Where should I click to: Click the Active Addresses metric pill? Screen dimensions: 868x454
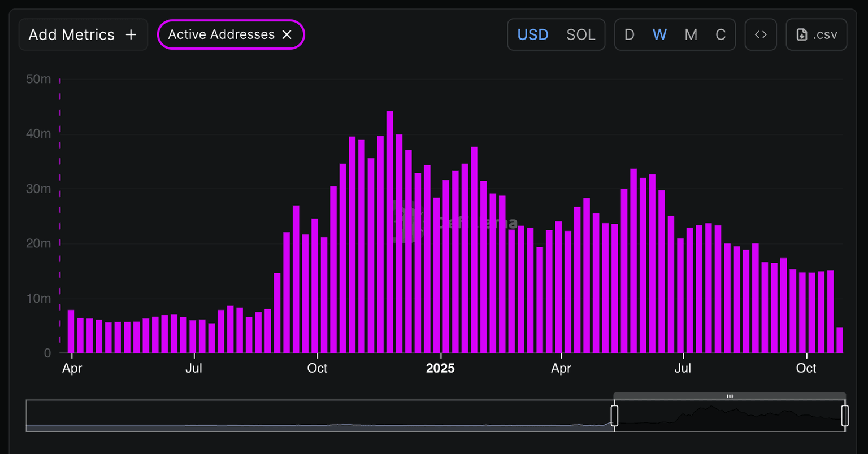[x=221, y=35]
